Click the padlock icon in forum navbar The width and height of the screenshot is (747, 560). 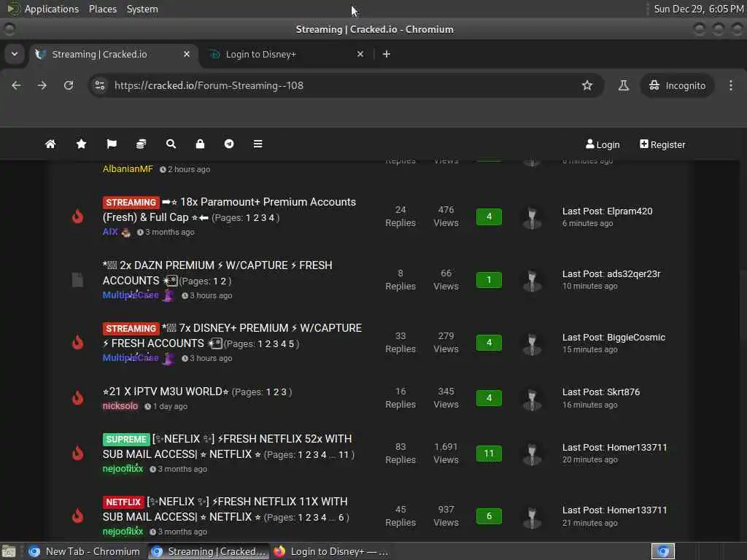(200, 144)
